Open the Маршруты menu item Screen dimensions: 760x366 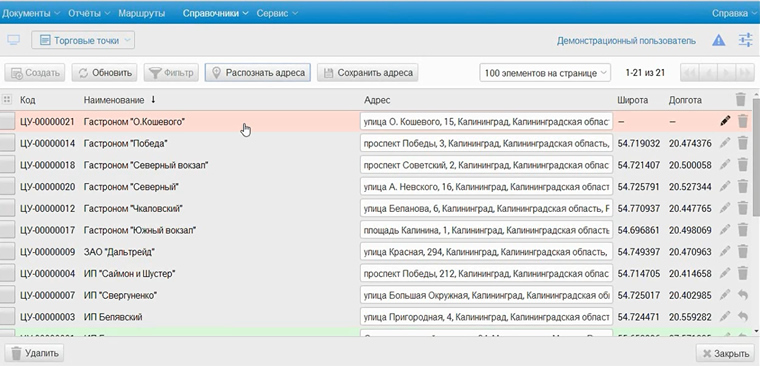[142, 14]
